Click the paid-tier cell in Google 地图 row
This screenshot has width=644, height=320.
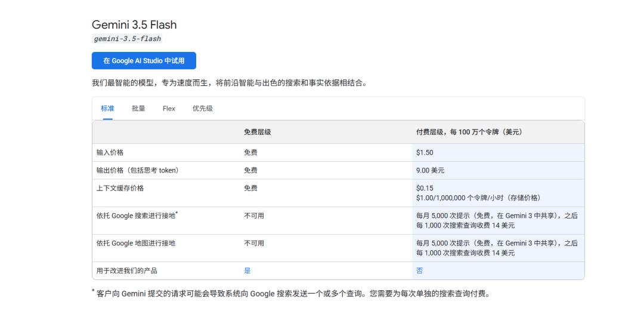coord(498,248)
